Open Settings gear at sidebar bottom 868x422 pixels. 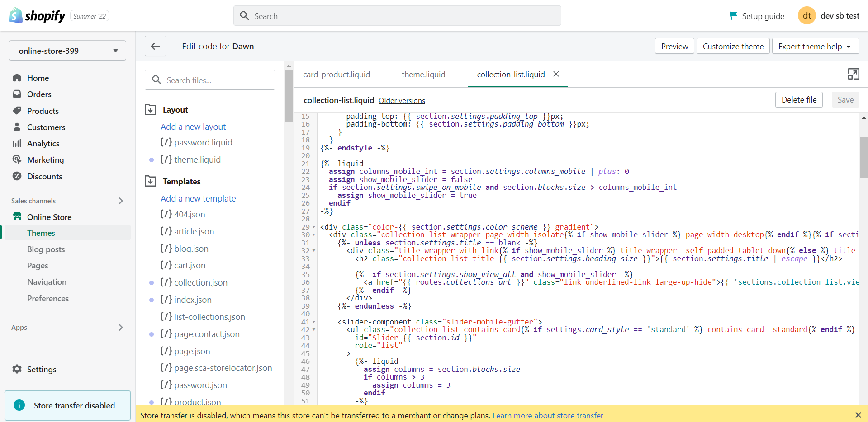(x=17, y=369)
